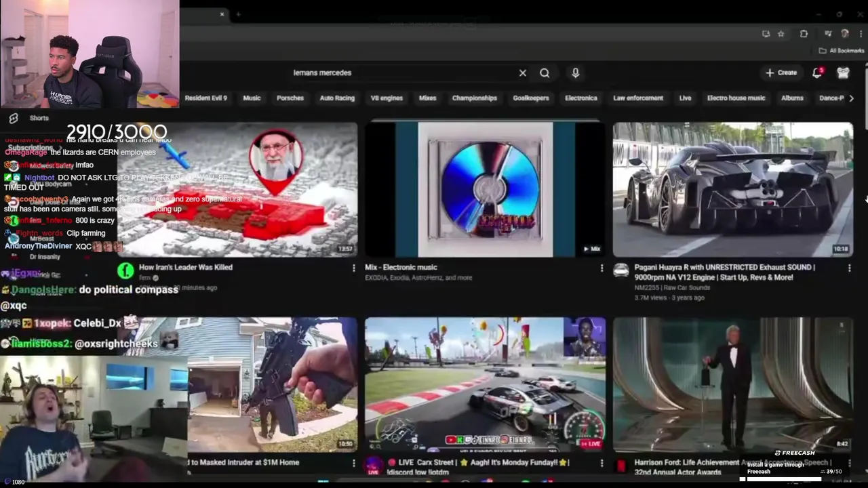Click the Harrison Ford awards thumbnail

click(733, 384)
